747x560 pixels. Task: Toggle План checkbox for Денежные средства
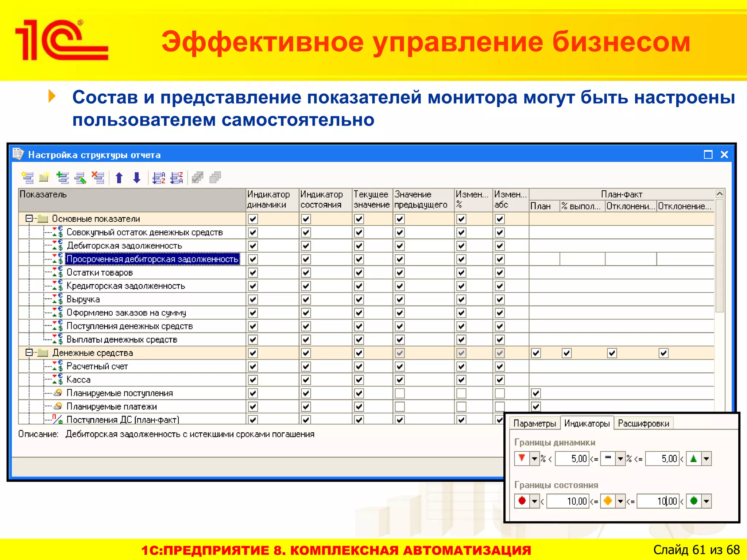[x=536, y=353]
